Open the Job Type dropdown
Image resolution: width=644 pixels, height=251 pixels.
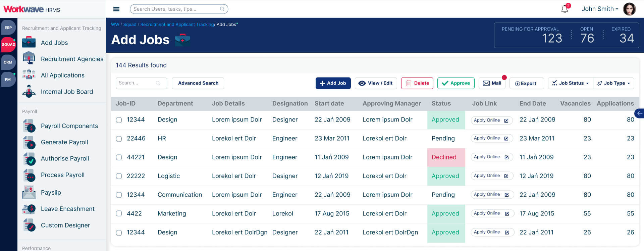(613, 83)
